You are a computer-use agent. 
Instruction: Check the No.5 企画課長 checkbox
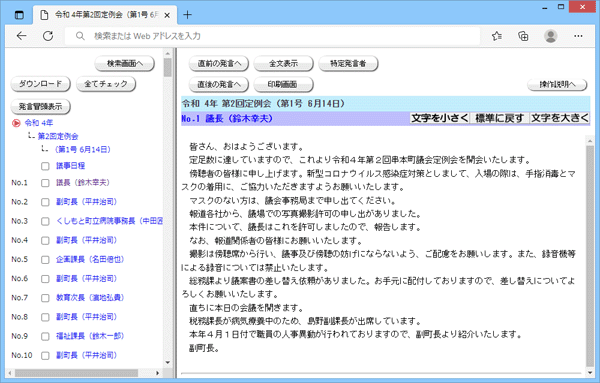point(45,260)
